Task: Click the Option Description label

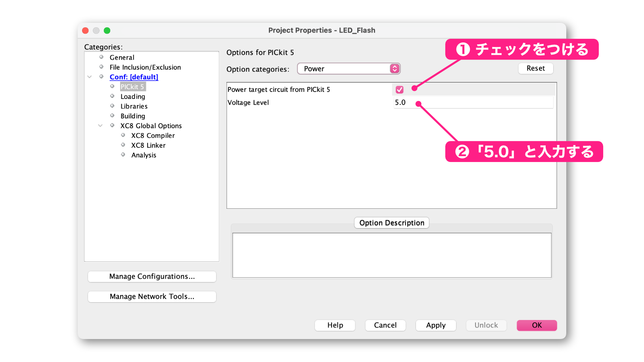Action: pos(392,223)
